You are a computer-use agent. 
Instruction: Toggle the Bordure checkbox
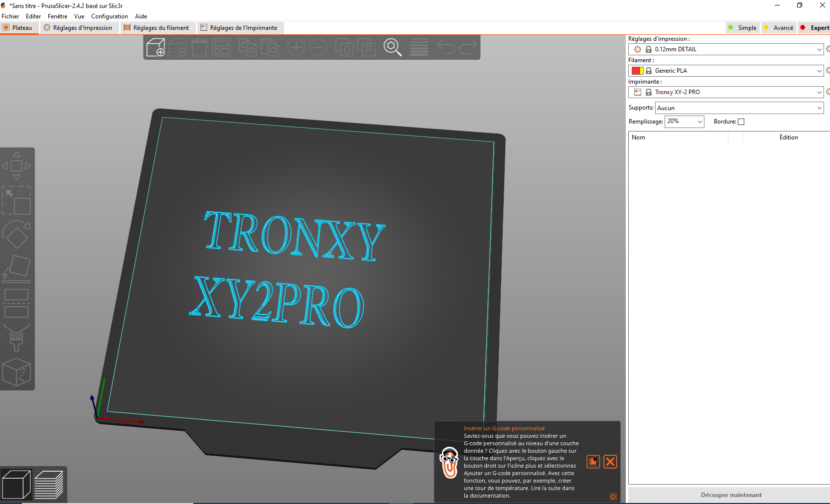(x=741, y=122)
